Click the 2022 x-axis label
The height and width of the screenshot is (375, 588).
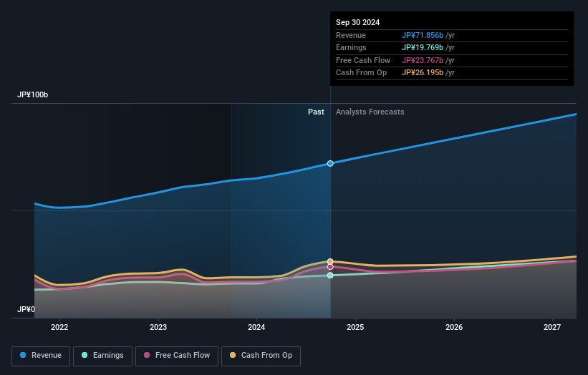click(x=59, y=328)
